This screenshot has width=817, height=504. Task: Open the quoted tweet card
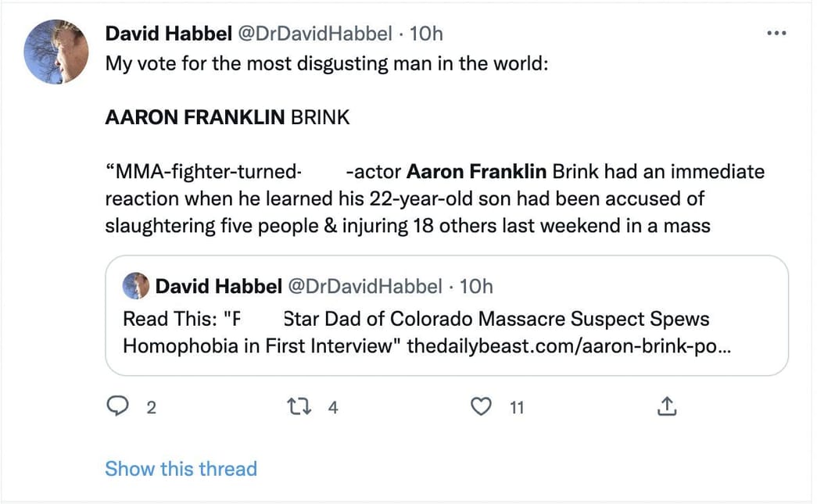point(446,313)
